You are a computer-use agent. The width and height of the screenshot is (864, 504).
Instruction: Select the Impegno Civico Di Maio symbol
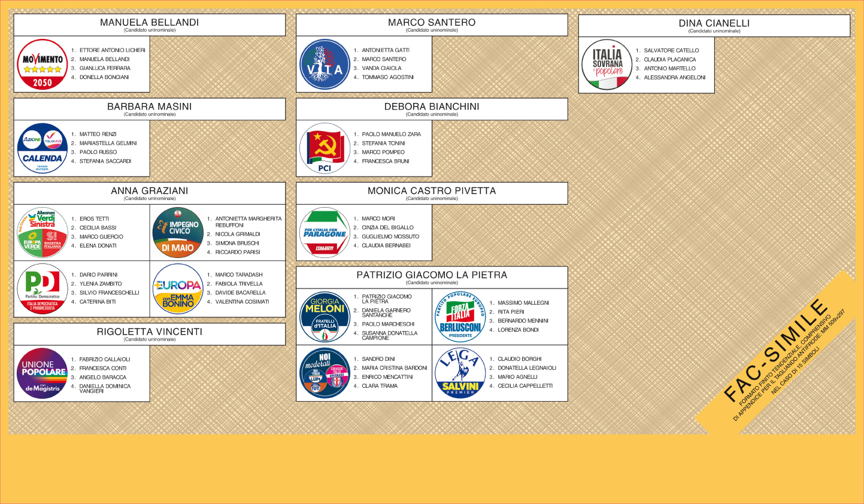coord(178,233)
